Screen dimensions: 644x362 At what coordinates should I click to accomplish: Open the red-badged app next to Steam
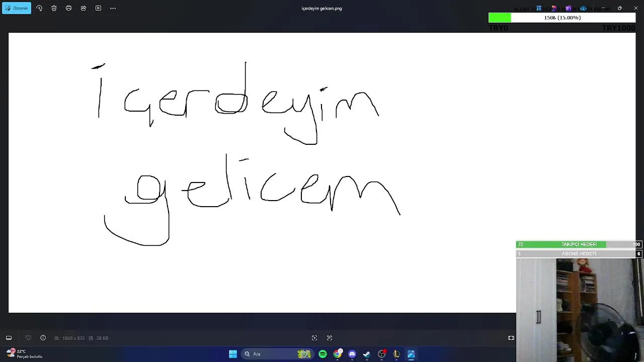pyautogui.click(x=382, y=354)
